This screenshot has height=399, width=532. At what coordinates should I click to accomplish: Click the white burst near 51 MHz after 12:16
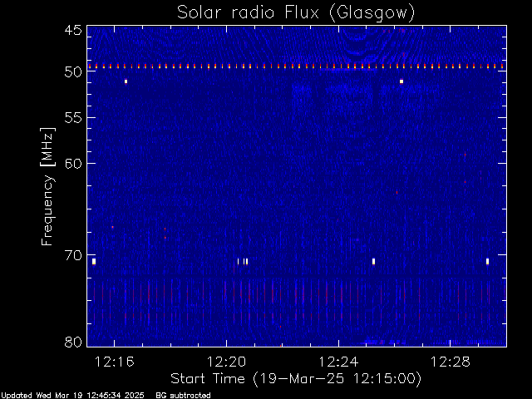click(x=126, y=81)
